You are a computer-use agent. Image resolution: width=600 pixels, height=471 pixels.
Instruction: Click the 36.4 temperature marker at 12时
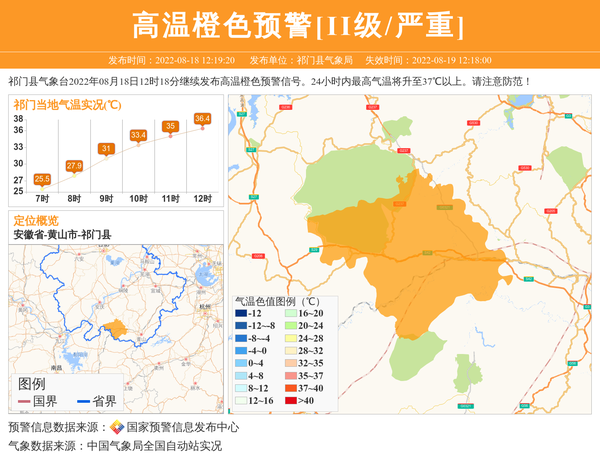(x=202, y=119)
